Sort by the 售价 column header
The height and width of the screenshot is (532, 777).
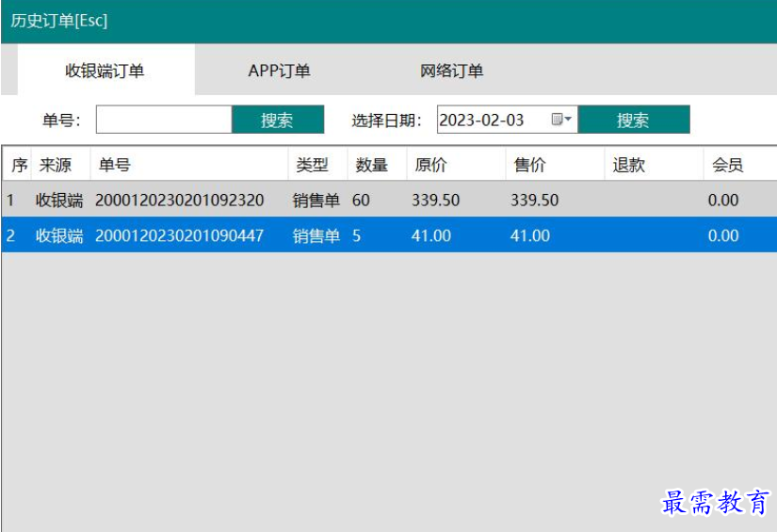[556, 165]
